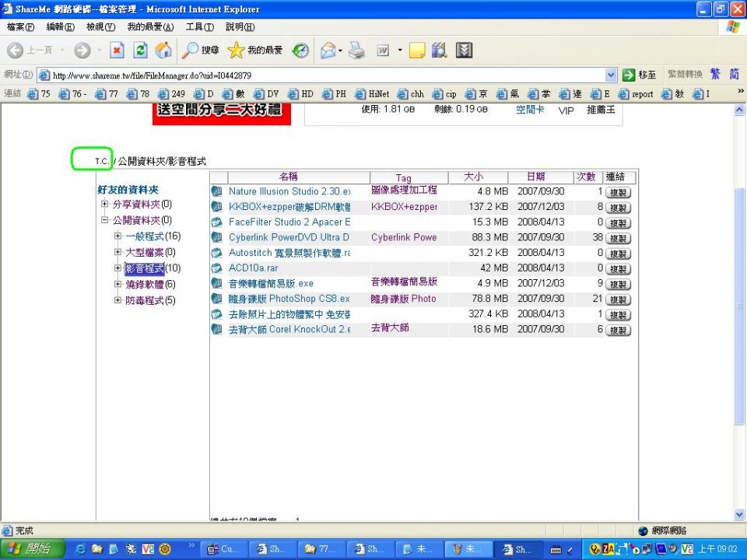Open the 工具(T) menu
Image resolution: width=747 pixels, height=560 pixels.
coord(200,26)
